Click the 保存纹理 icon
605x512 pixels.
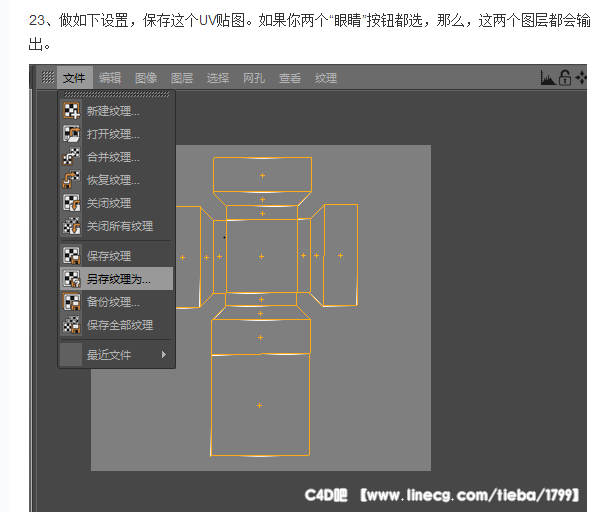coord(72,256)
